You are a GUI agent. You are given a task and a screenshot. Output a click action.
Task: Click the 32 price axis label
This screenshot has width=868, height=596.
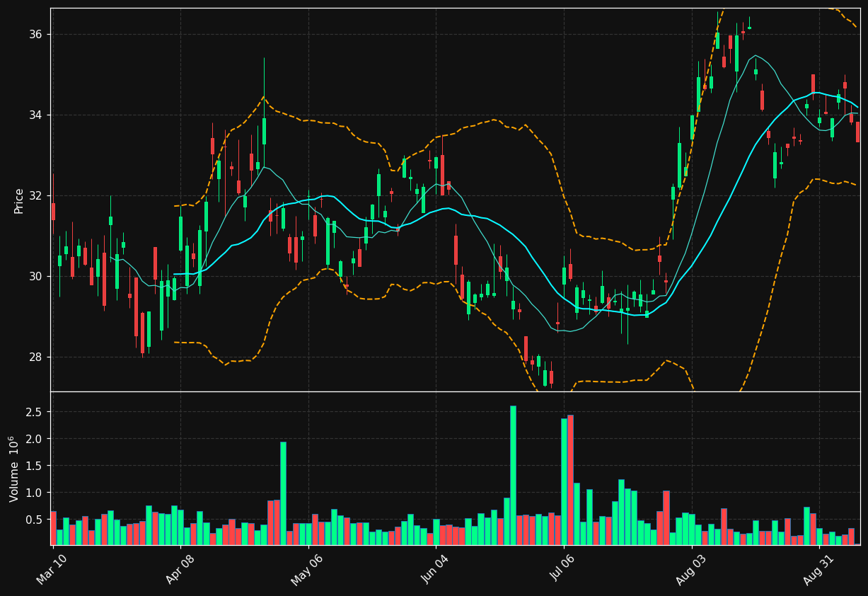pos(36,196)
